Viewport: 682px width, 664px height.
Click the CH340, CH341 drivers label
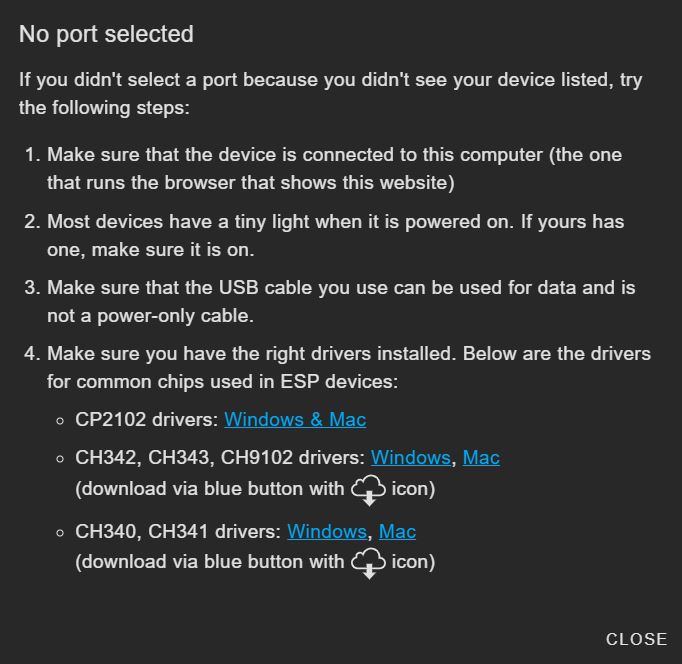click(178, 531)
